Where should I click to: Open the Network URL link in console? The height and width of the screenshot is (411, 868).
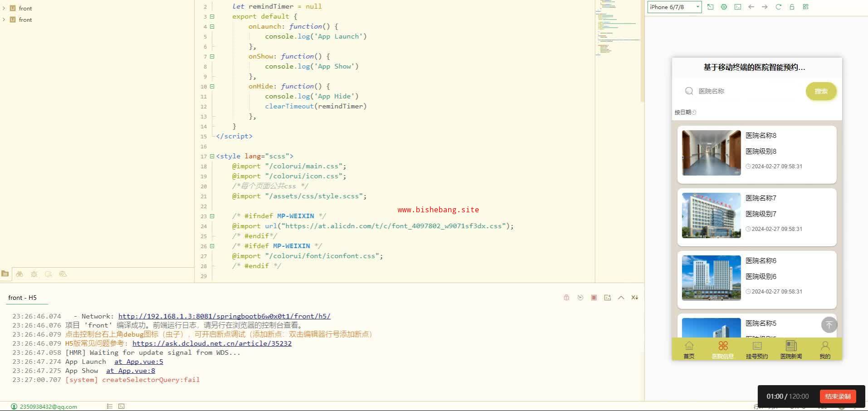point(224,316)
